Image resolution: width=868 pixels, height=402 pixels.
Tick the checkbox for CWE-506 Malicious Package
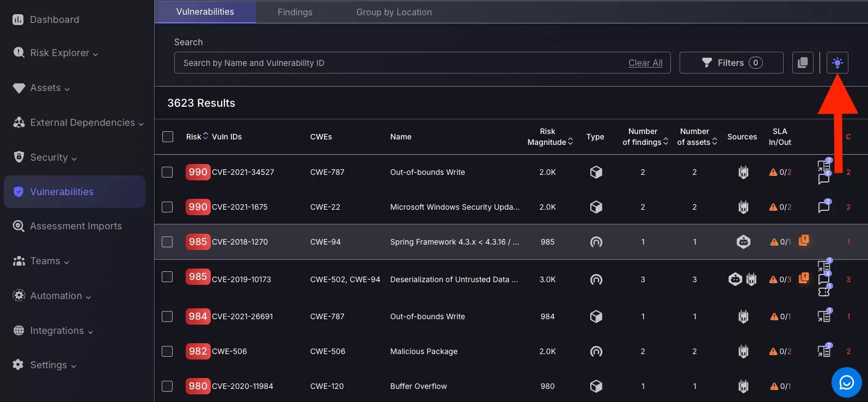click(167, 351)
